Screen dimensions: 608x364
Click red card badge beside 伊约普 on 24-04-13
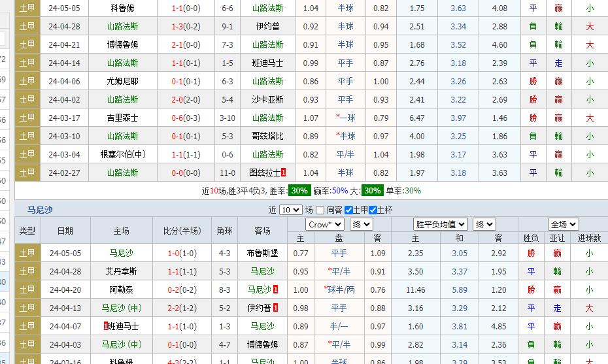click(x=275, y=308)
